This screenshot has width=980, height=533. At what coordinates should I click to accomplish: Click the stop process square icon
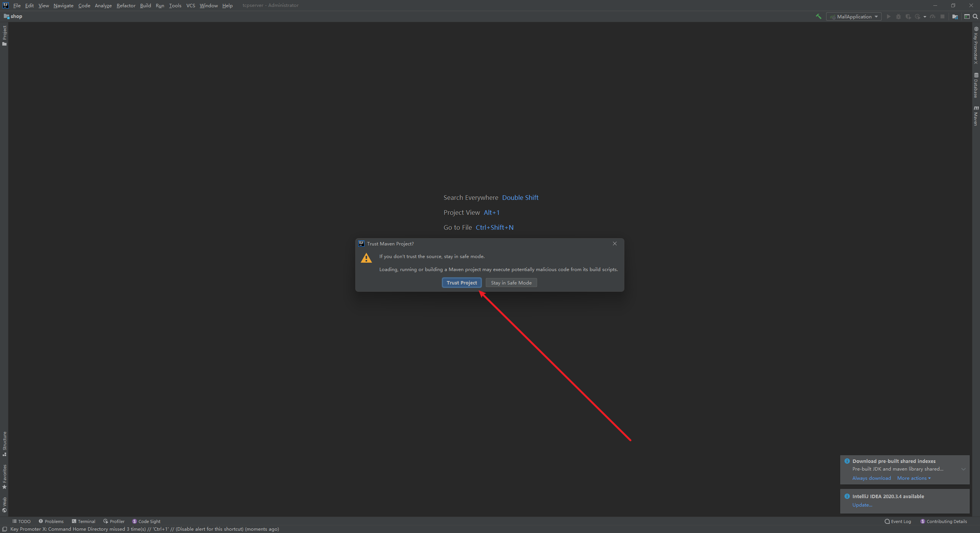942,16
